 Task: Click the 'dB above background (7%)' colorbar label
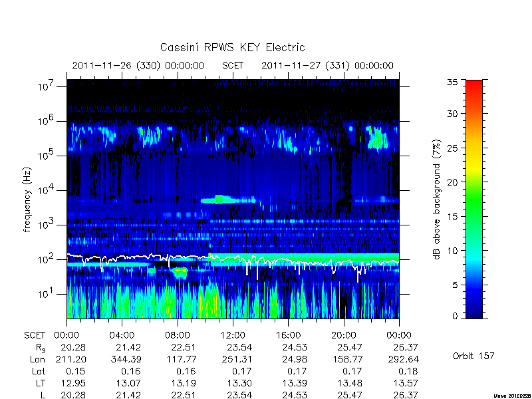click(x=437, y=199)
